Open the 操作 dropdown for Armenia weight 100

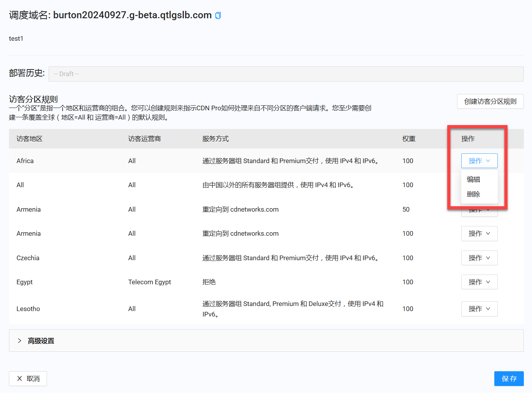(x=479, y=233)
